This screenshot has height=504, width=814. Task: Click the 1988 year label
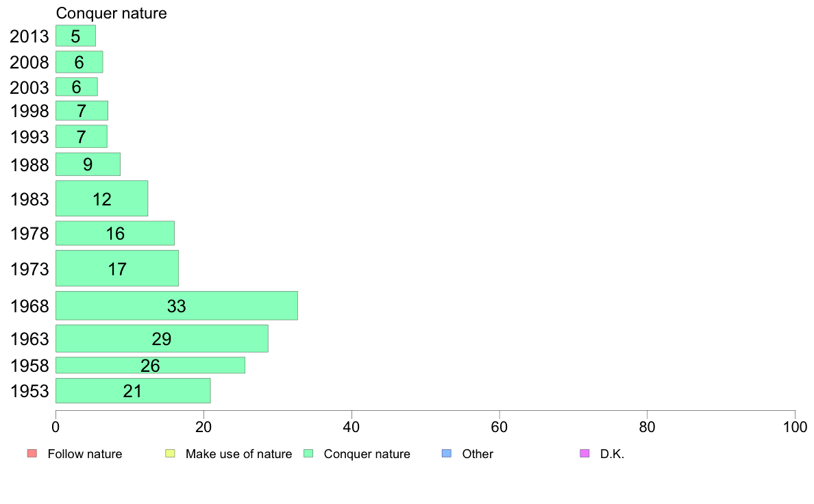[29, 165]
